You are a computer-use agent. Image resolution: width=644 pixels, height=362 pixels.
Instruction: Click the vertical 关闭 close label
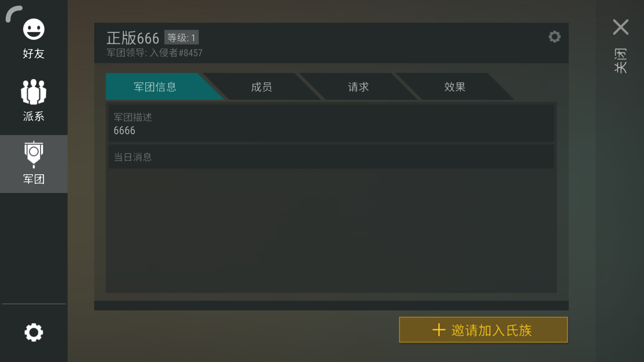click(x=621, y=61)
